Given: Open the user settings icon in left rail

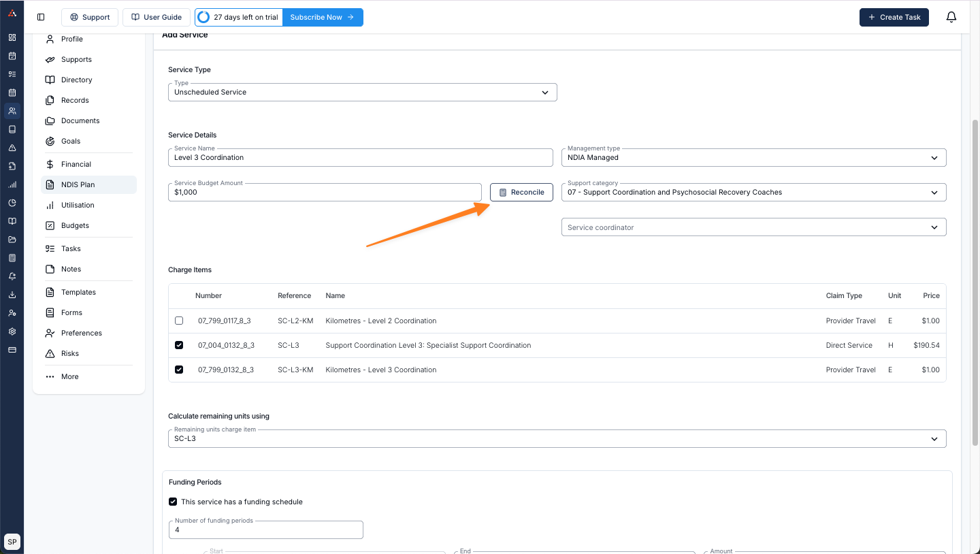Looking at the screenshot, I should tap(12, 313).
